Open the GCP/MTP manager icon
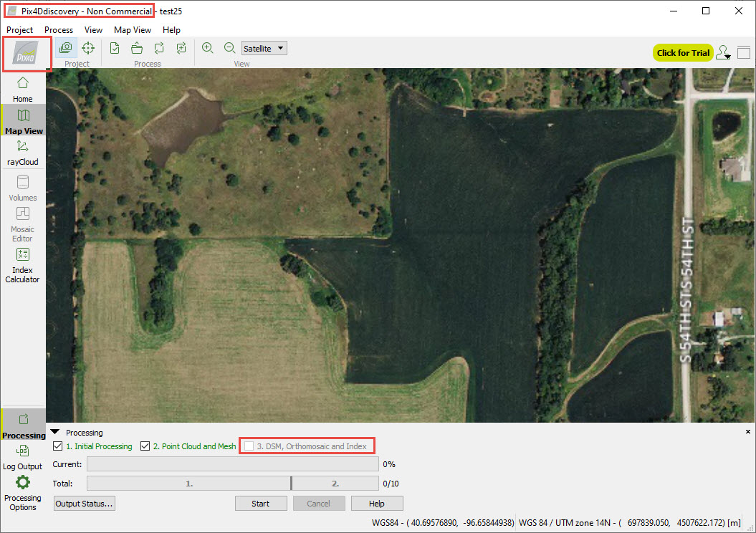This screenshot has width=756, height=533. pos(87,47)
